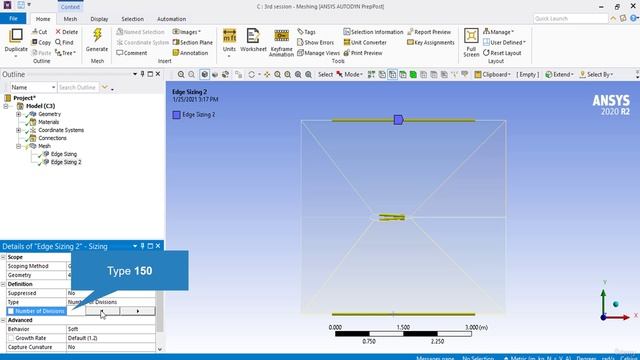Switch to the Selection ribbon tab
The image size is (640, 360).
tap(132, 19)
